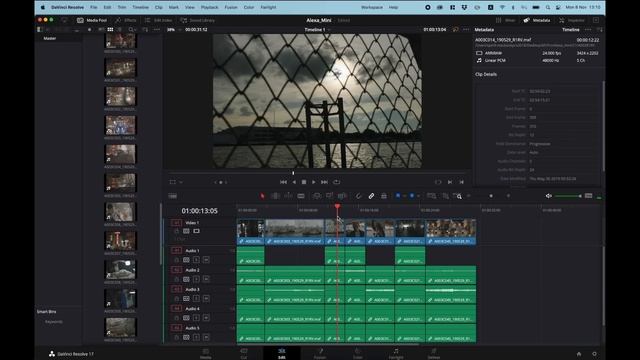Toggle Loop playback in the viewer

tap(336, 182)
